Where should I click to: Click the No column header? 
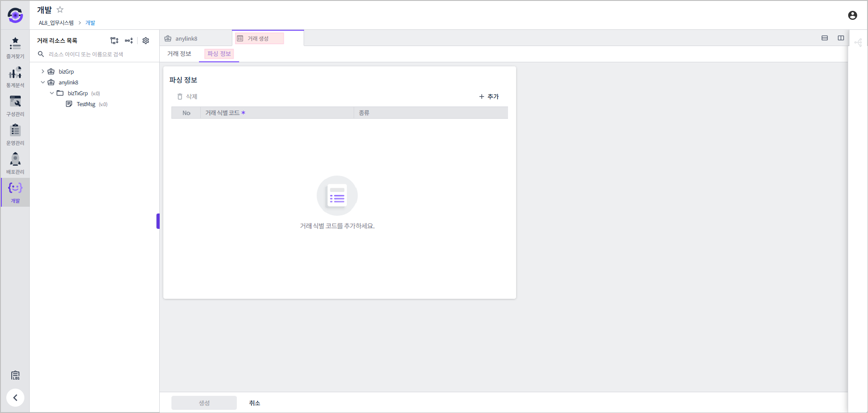pos(186,113)
